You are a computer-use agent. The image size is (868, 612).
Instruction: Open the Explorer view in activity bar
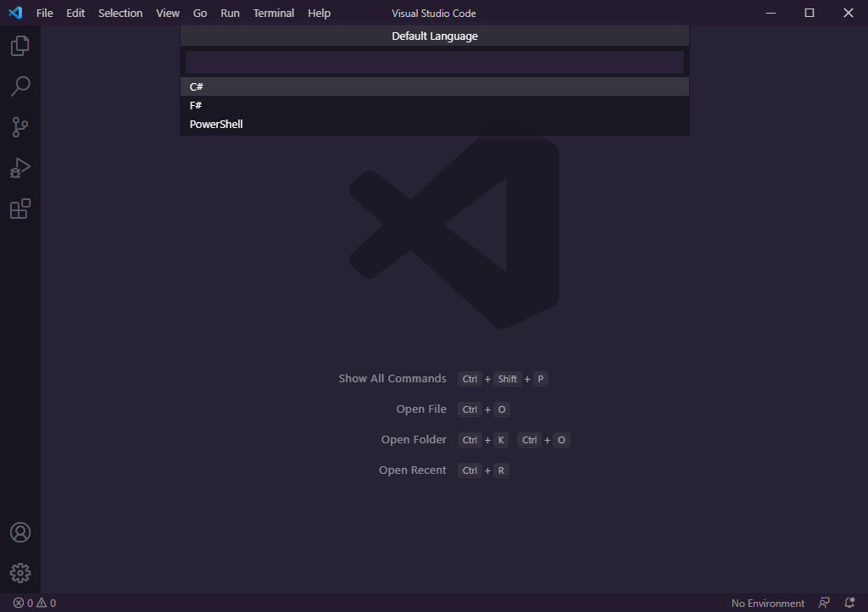[20, 46]
